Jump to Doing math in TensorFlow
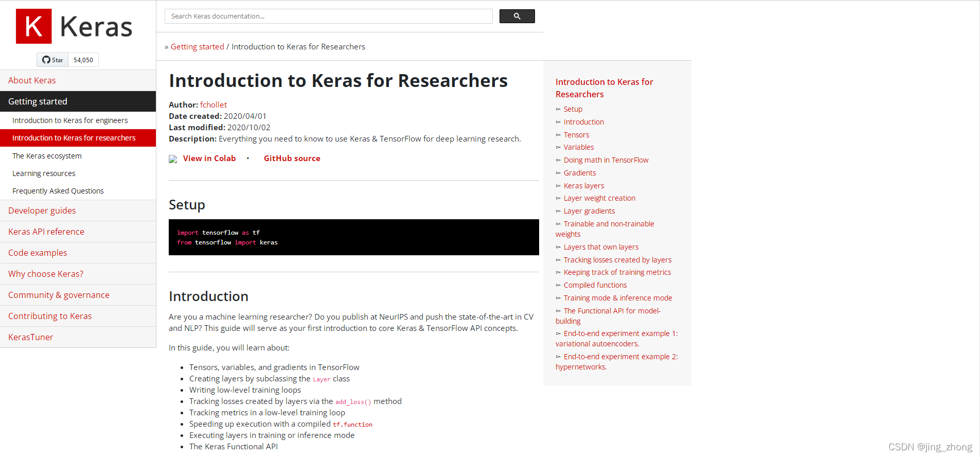The width and height of the screenshot is (980, 457). tap(606, 160)
